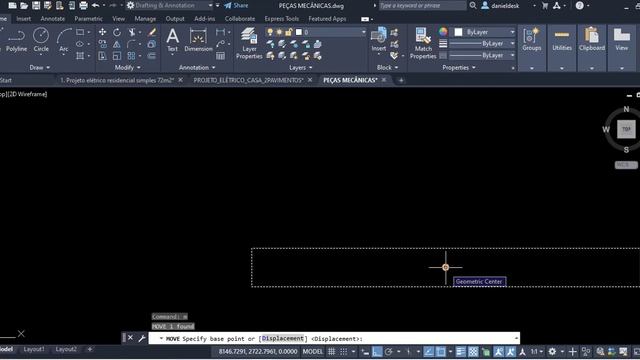The image size is (640, 360).
Task: Open the layer selection dropdown
Action: (x=363, y=32)
